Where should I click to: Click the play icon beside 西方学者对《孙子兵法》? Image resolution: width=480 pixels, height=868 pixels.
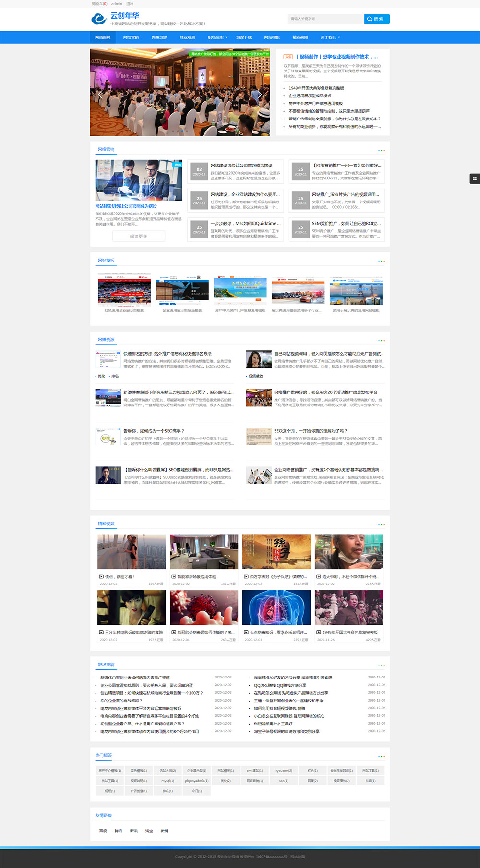tap(246, 577)
